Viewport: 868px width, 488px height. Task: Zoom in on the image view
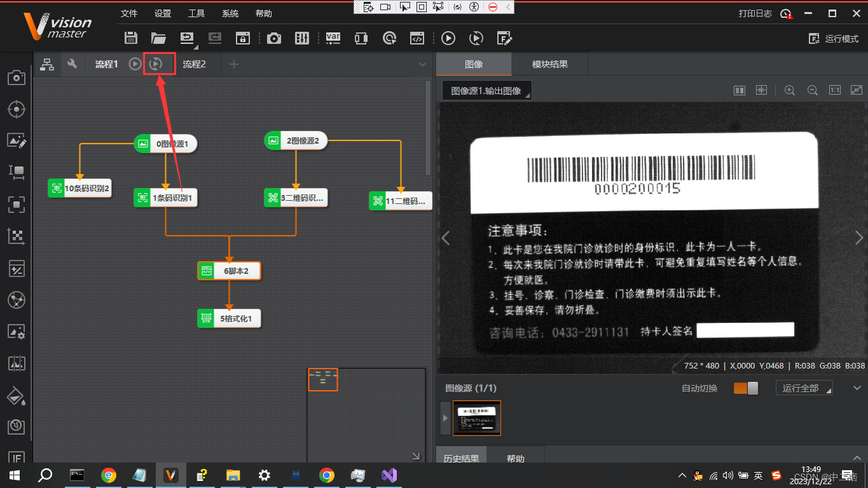point(790,90)
